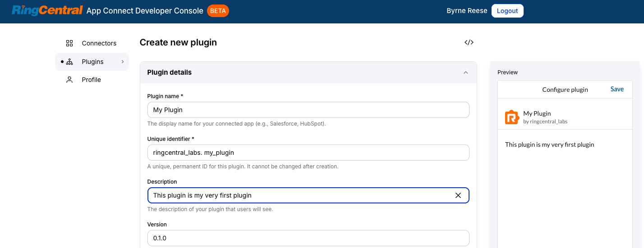Click the 'Unique identifier *' label
Viewport: 644px width, 248px height.
coord(171,139)
